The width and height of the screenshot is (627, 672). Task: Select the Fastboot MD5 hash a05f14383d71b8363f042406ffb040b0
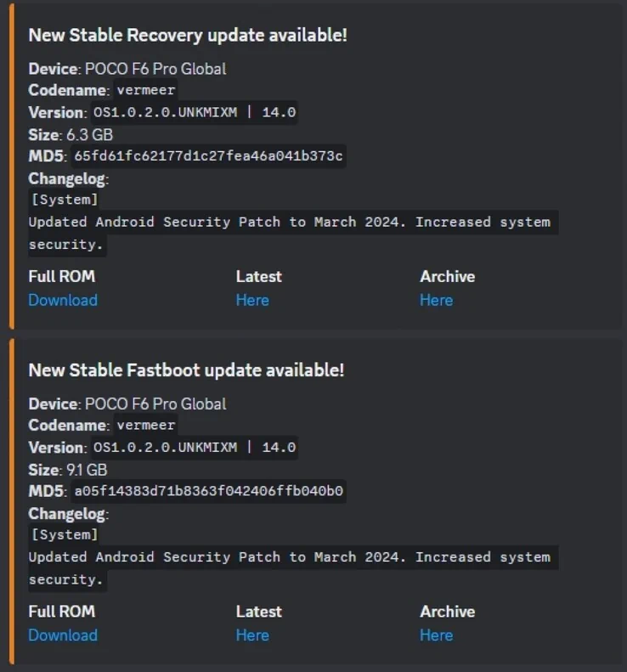208,491
